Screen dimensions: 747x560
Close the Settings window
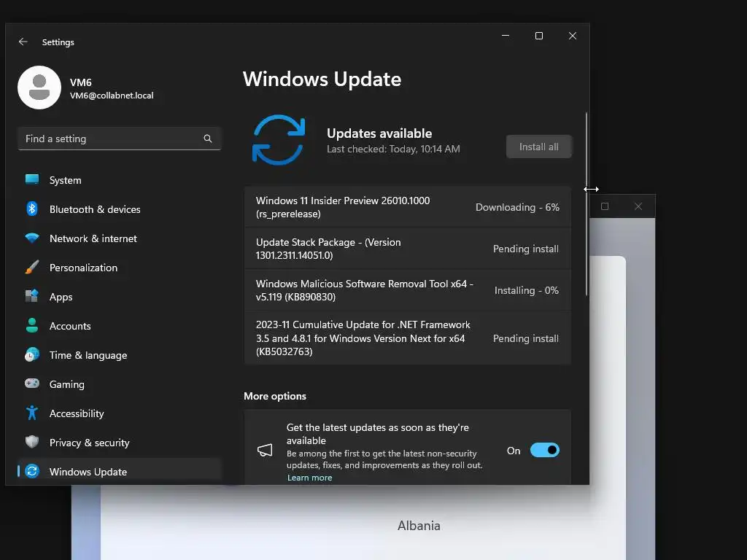tap(573, 36)
